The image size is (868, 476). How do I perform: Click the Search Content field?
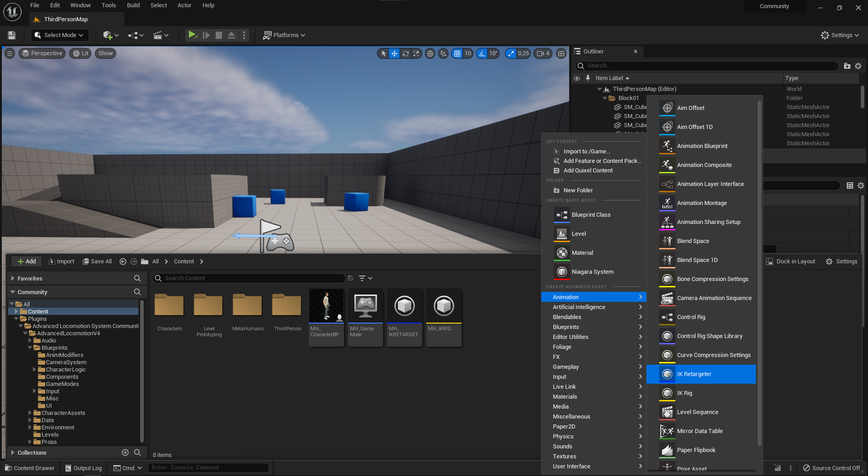[249, 278]
